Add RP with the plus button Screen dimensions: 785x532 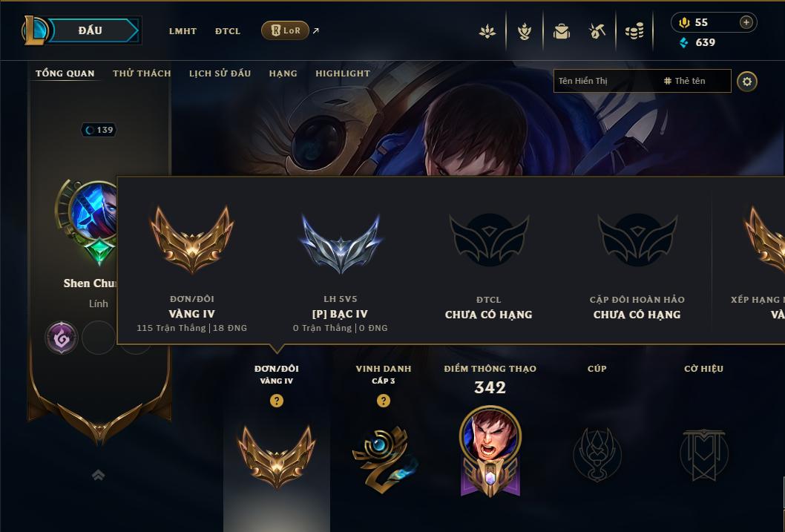tap(746, 22)
